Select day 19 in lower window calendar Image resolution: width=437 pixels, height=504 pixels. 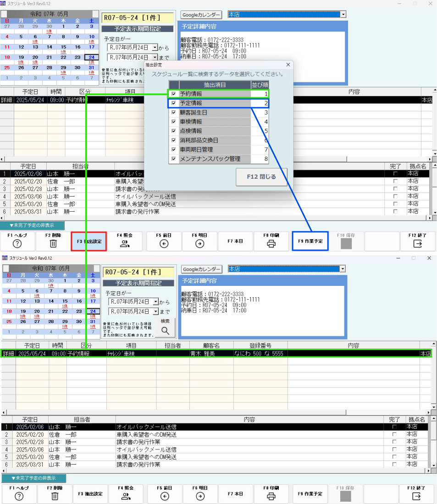click(23, 312)
